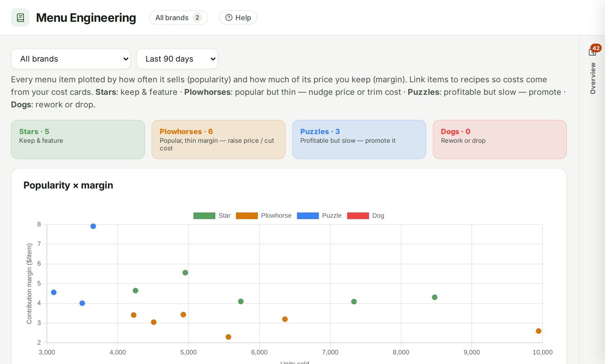Select the Puzzles · 3 card
Viewport: 605px width, 364px height.
pyautogui.click(x=359, y=139)
